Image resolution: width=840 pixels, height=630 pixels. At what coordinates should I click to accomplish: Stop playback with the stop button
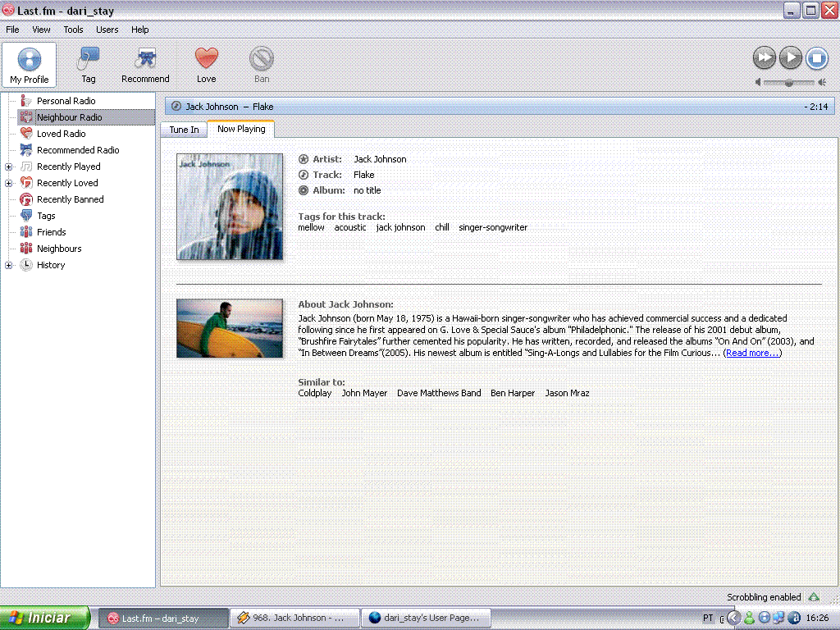point(817,58)
